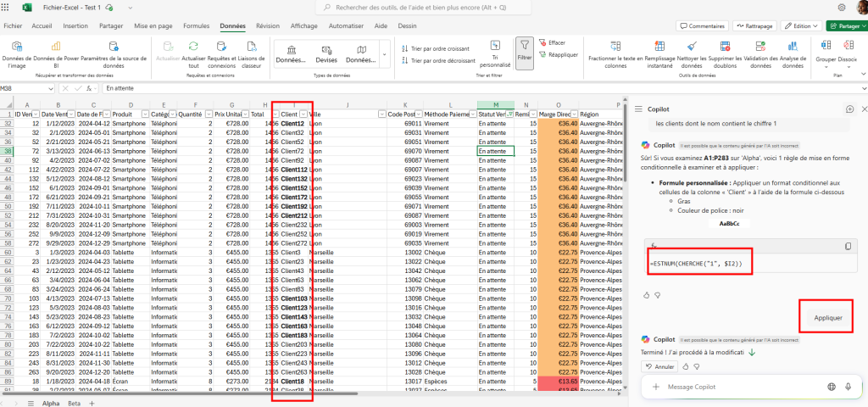Open Validation des données
The image size is (868, 407).
click(760, 54)
